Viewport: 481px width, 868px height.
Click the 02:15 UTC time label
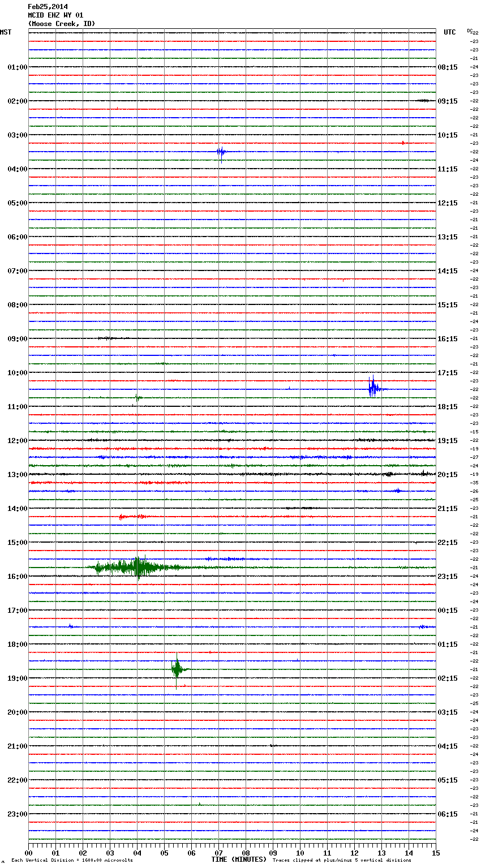[x=448, y=678]
